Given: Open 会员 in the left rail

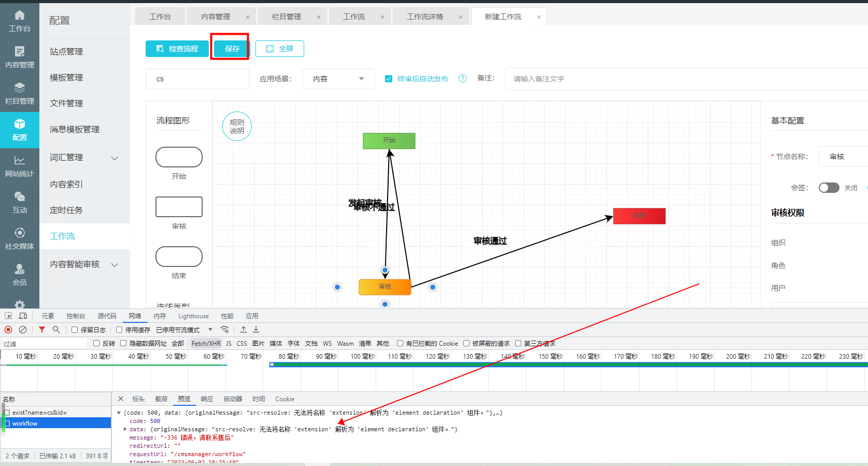Looking at the screenshot, I should tap(20, 275).
